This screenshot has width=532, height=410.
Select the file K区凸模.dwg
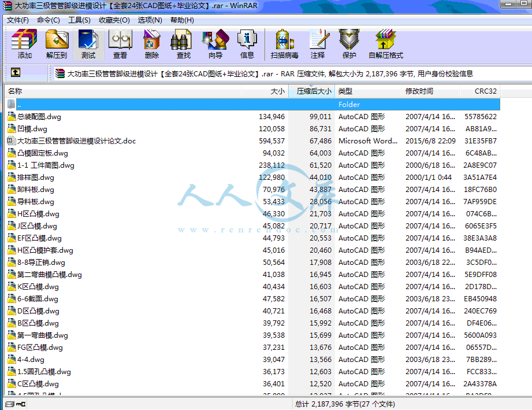tap(38, 287)
